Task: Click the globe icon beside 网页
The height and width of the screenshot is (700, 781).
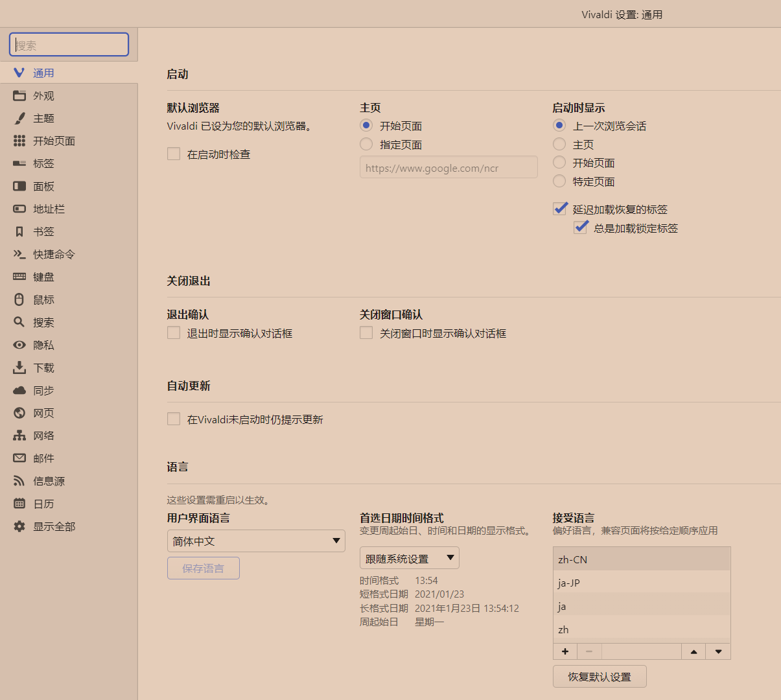Action: coord(19,413)
